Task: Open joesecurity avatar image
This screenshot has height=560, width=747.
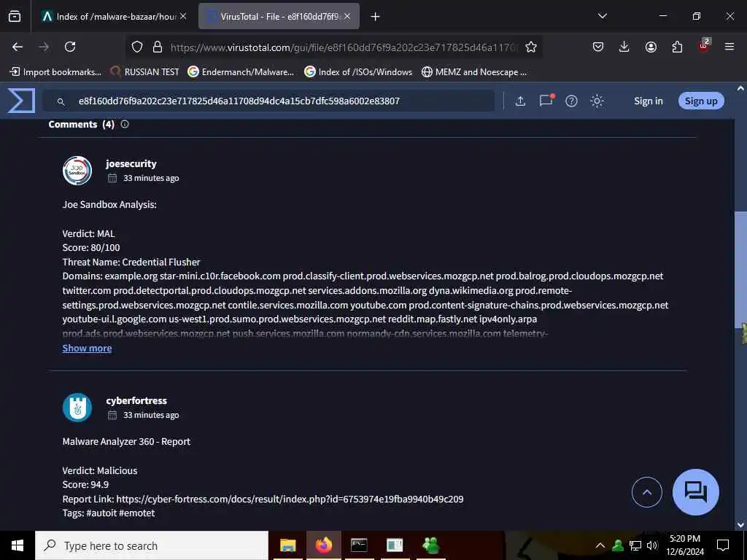Action: click(77, 171)
